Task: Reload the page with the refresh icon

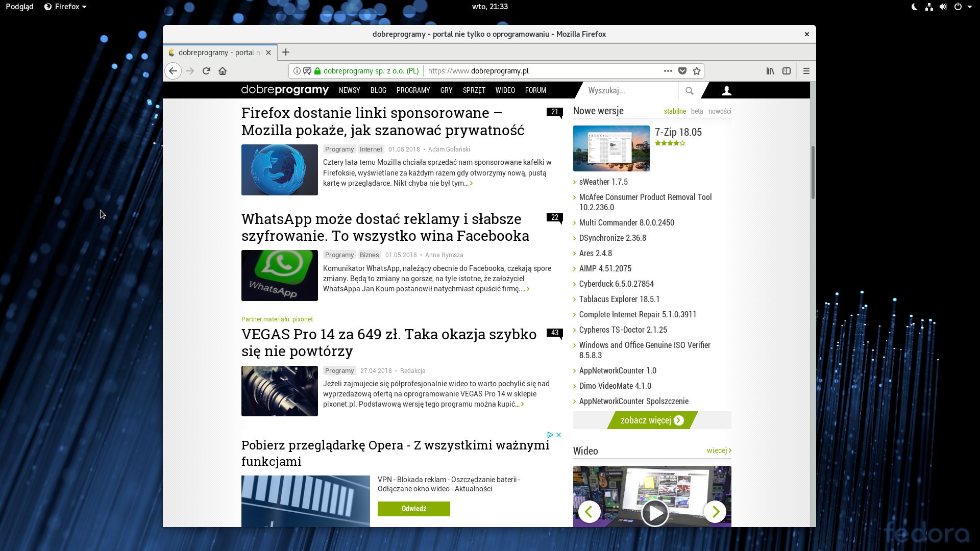Action: click(x=206, y=71)
